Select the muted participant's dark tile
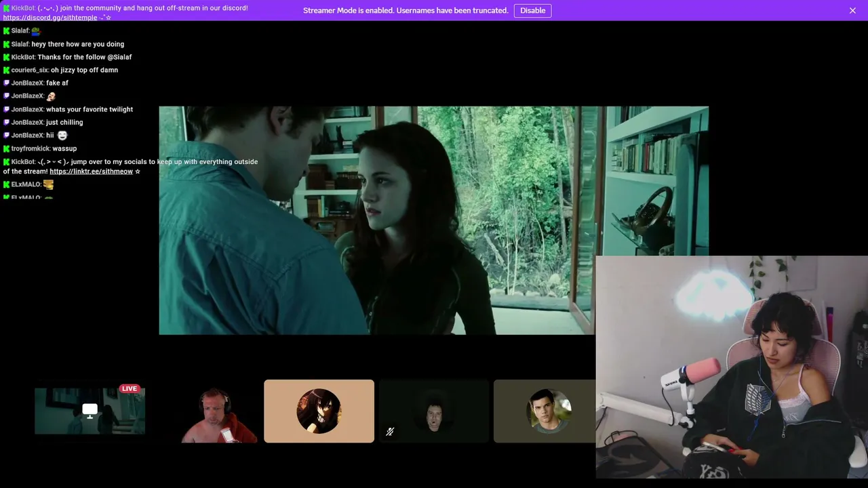The height and width of the screenshot is (488, 868). pyautogui.click(x=434, y=411)
